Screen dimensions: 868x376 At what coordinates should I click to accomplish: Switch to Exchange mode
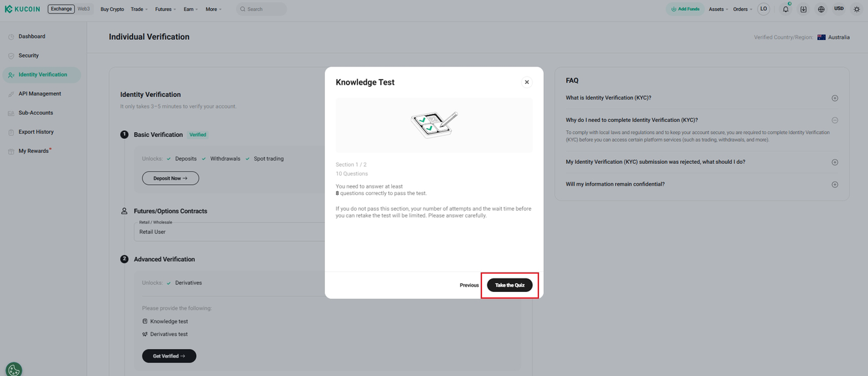pos(61,9)
